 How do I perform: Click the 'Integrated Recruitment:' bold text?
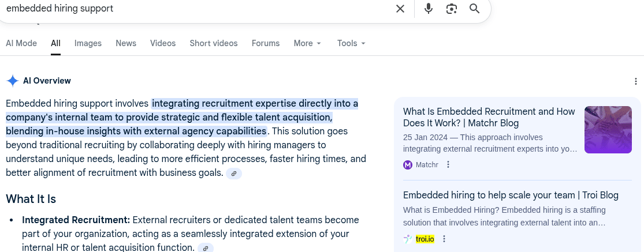pyautogui.click(x=76, y=220)
